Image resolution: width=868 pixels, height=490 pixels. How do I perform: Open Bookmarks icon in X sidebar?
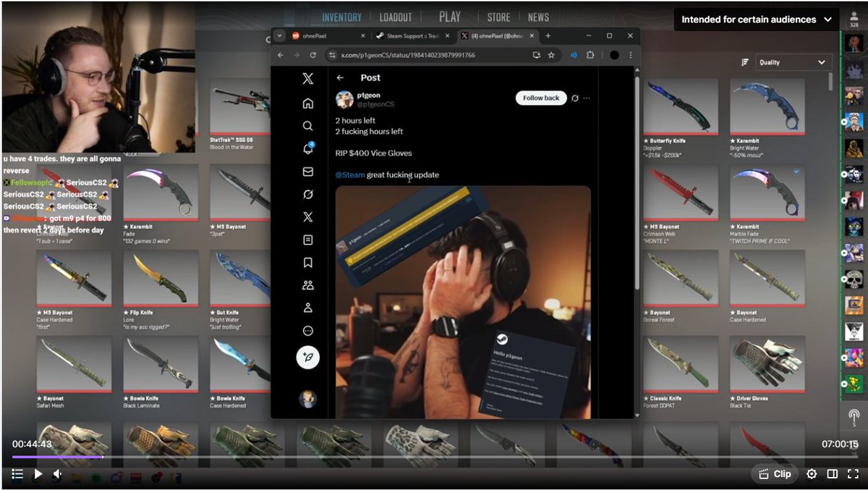(x=307, y=262)
